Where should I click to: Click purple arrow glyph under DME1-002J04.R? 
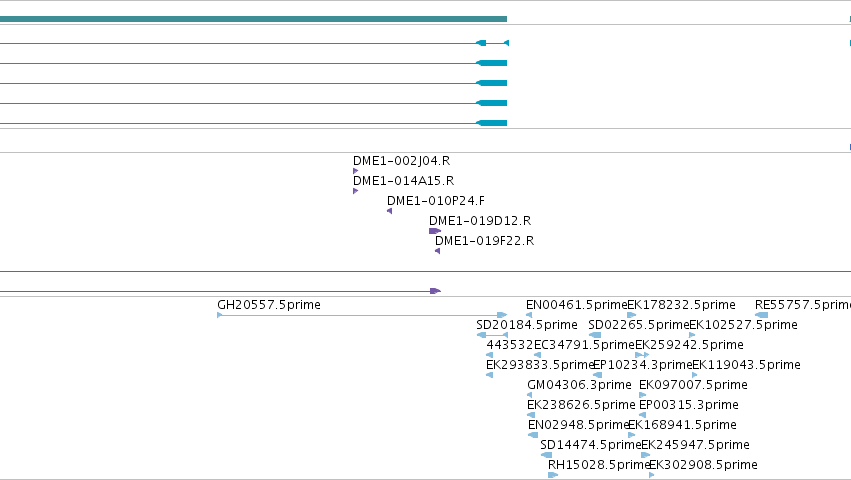[355, 171]
